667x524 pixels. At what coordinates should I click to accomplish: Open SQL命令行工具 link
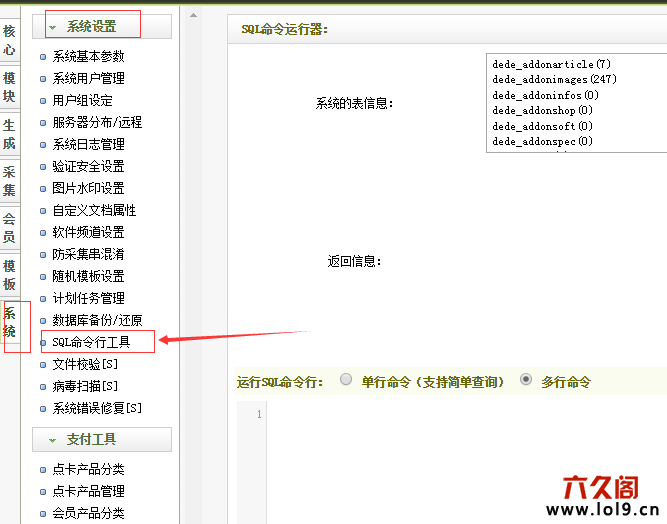click(91, 342)
